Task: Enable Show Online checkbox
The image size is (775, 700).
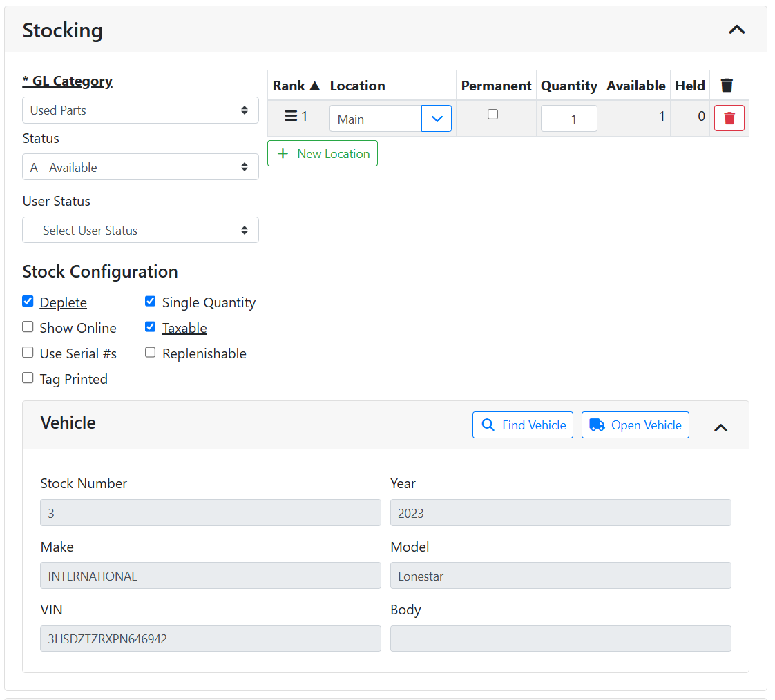Action: pyautogui.click(x=28, y=327)
